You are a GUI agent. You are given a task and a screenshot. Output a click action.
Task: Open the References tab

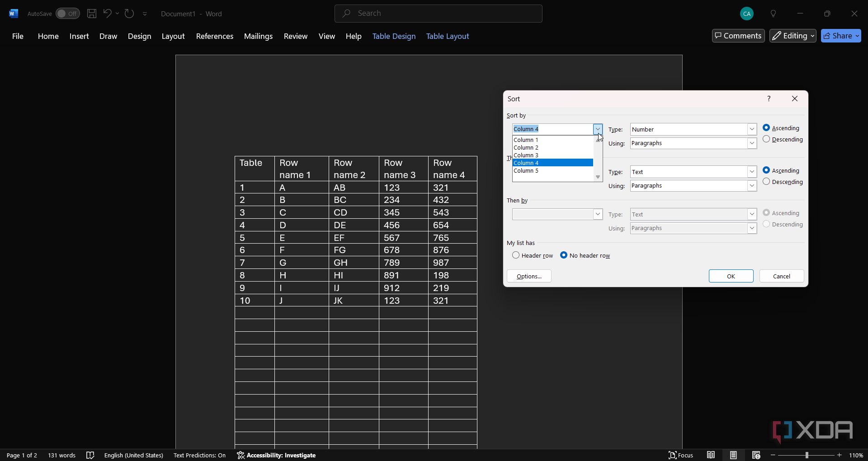(x=215, y=36)
